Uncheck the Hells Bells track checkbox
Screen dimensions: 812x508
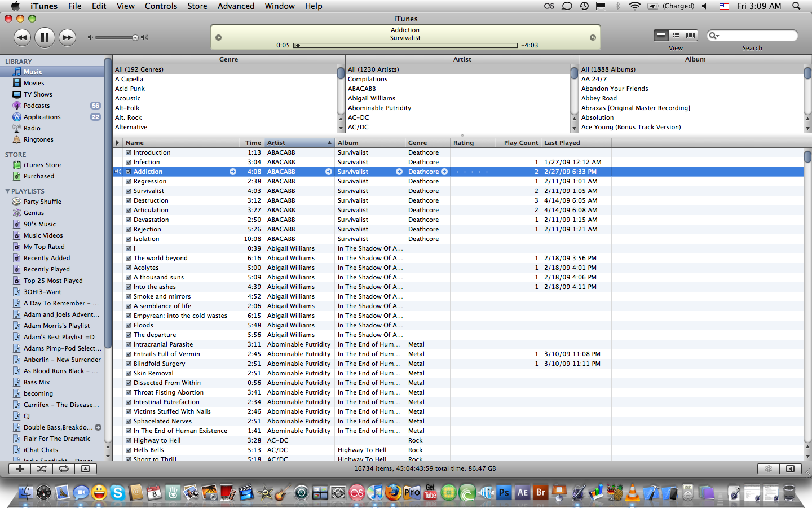click(129, 450)
